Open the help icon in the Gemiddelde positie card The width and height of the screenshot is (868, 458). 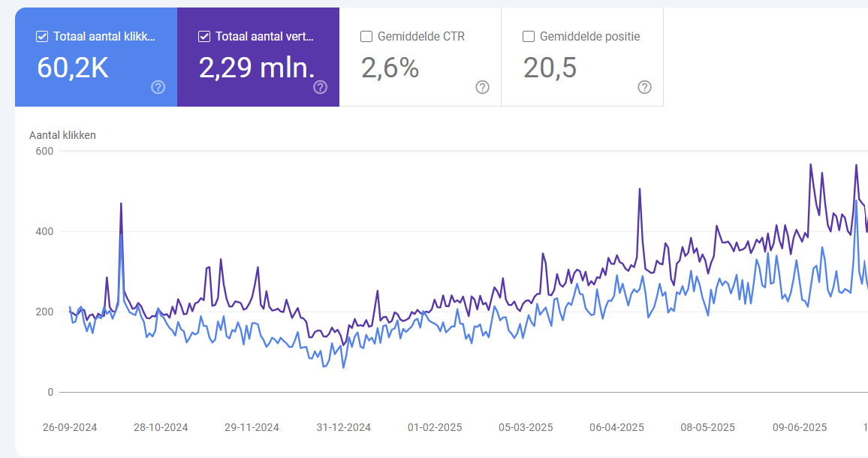pyautogui.click(x=644, y=87)
